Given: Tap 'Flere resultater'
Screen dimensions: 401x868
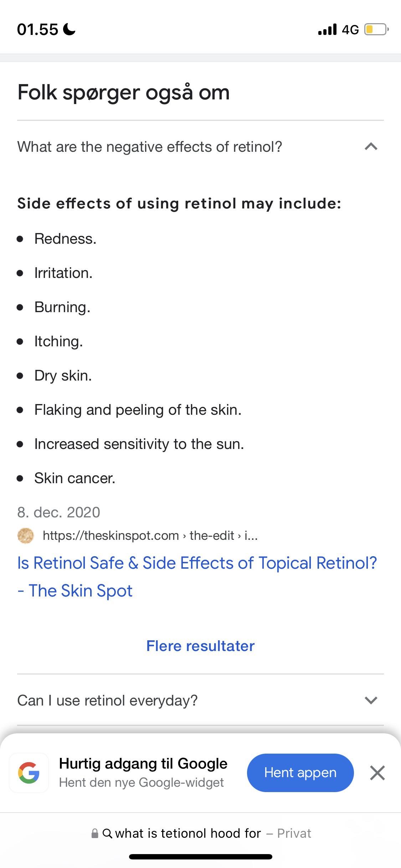Looking at the screenshot, I should point(200,646).
